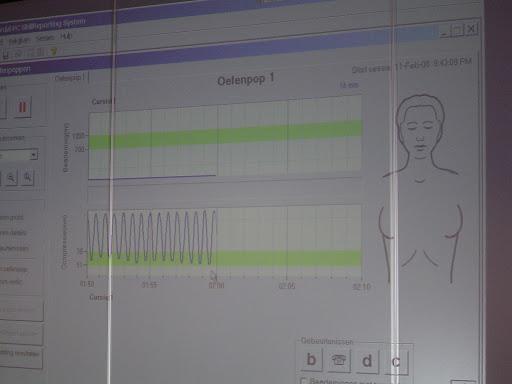Viewport: 512px width, 384px height.
Task: Click the red pause button
Action: tap(22, 107)
